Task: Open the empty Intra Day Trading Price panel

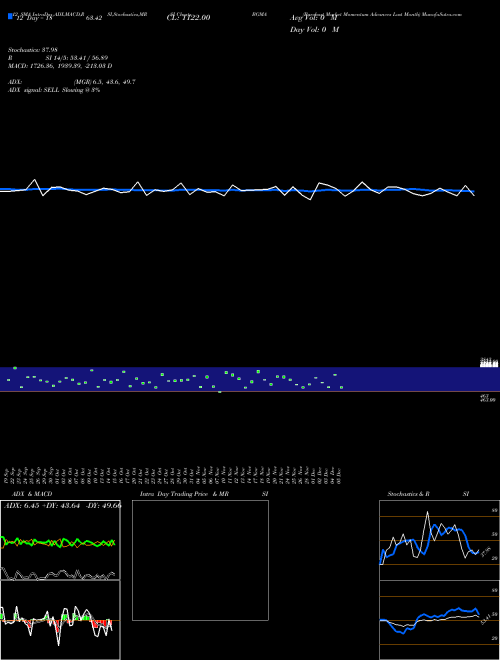Action: 200,560
